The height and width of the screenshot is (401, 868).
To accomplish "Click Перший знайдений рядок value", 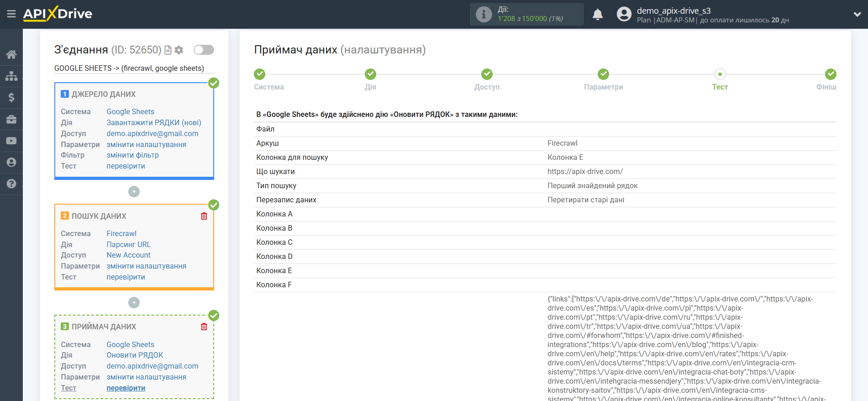I will (x=592, y=185).
